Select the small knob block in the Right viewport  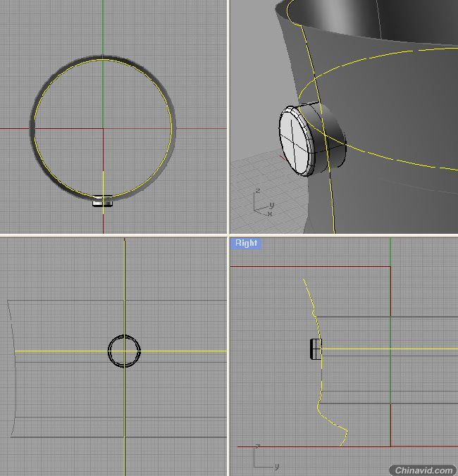point(316,349)
